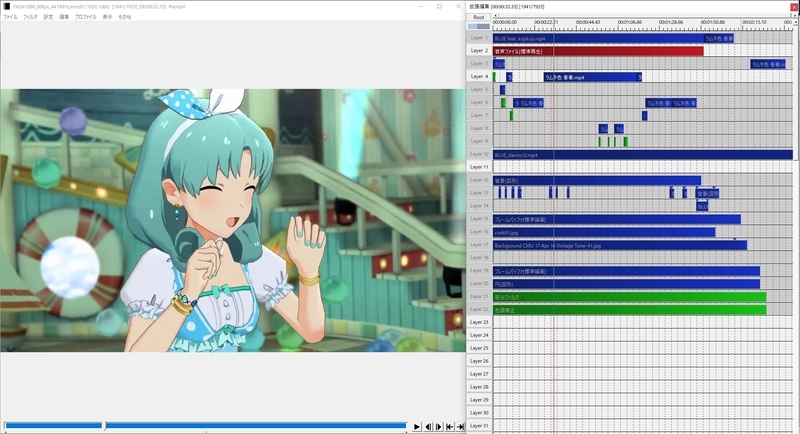Select the 円(図形) object on Layer 20
This screenshot has width=800, height=434.
point(627,284)
